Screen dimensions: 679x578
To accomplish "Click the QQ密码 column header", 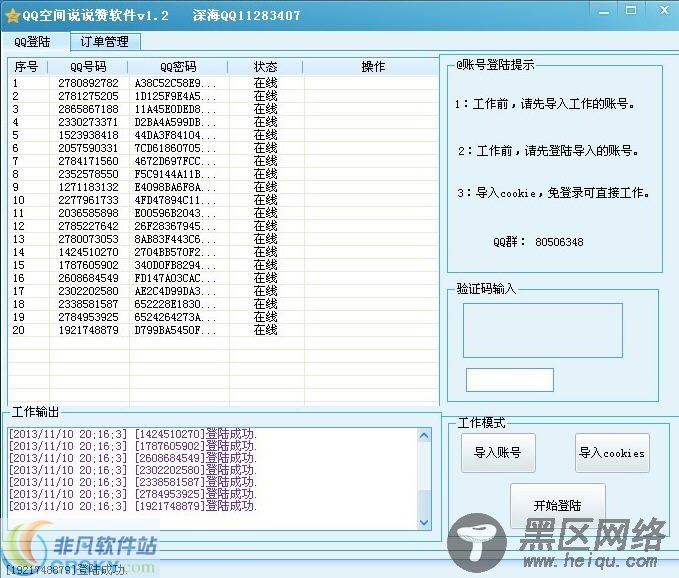I will click(x=178, y=67).
